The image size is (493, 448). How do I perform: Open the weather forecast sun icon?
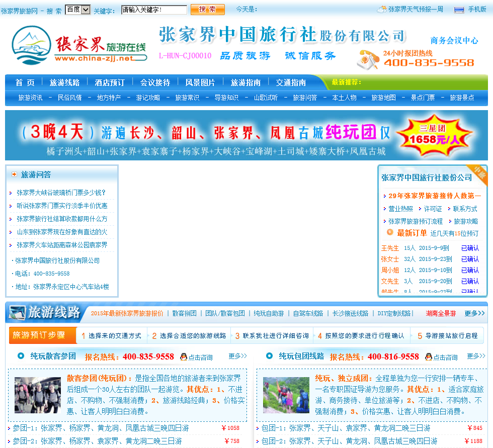(382, 10)
